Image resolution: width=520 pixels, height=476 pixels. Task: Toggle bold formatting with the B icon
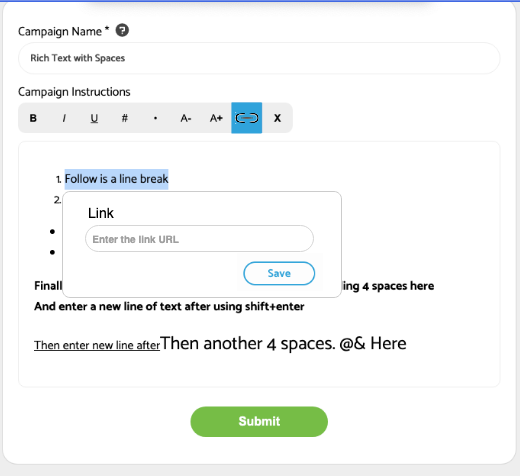point(33,118)
